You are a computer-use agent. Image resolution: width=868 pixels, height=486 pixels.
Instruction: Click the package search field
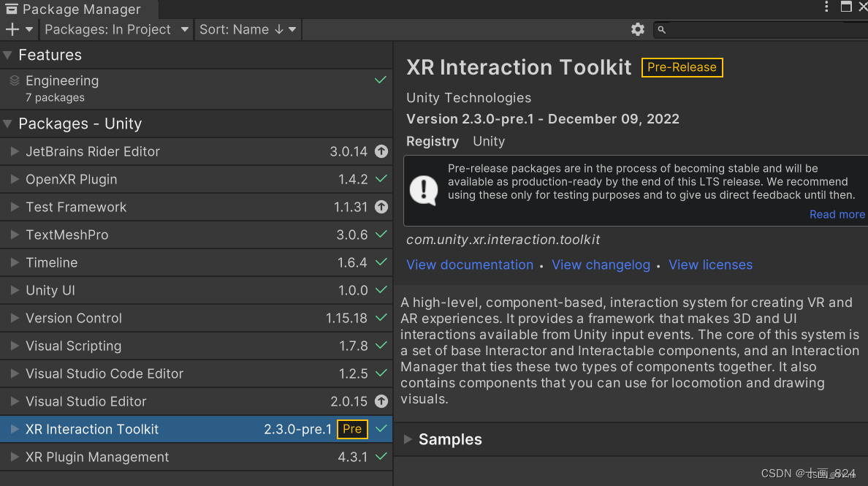pyautogui.click(x=761, y=29)
